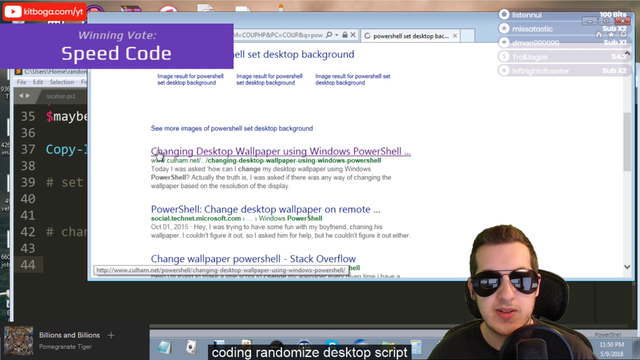Open a new blank tab in Internet Explorer
The image size is (640, 360).
468,36
